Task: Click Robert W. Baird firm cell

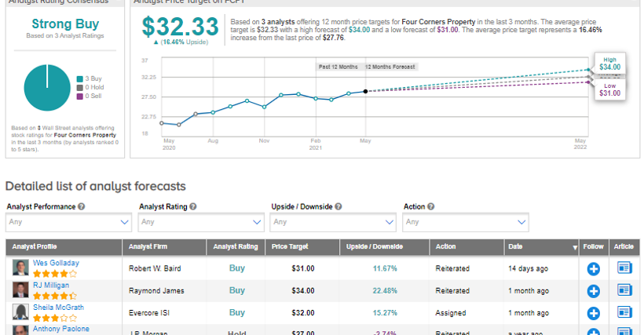Action: [155, 268]
